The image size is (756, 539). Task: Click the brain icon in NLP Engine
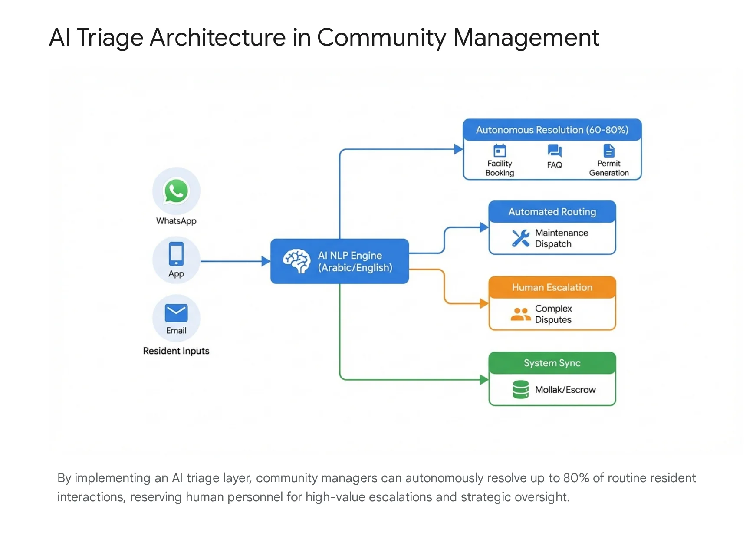[x=296, y=261]
